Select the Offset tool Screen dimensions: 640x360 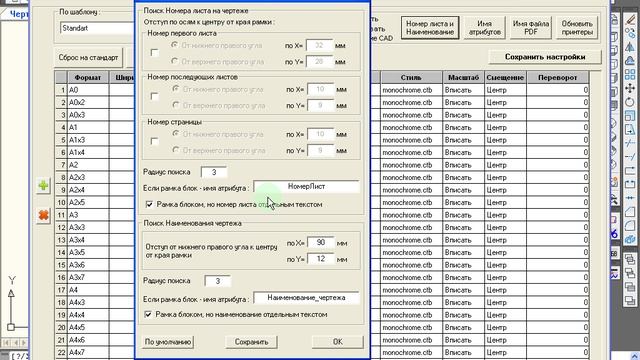pyautogui.click(x=630, y=61)
